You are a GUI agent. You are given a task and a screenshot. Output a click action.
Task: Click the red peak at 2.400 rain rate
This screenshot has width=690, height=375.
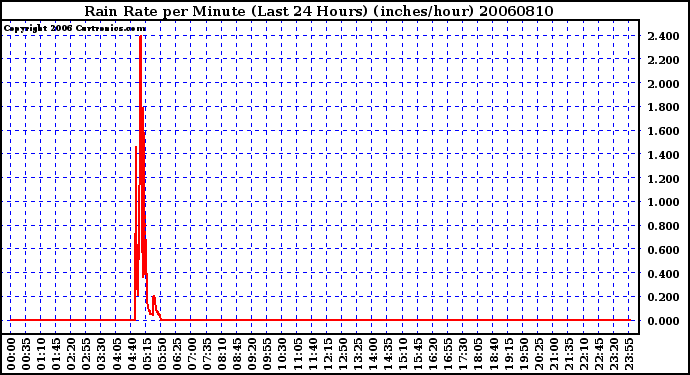point(140,37)
